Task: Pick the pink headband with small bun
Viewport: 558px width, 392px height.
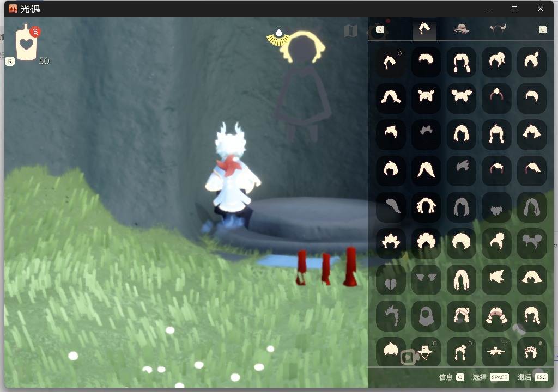Action: [496, 98]
